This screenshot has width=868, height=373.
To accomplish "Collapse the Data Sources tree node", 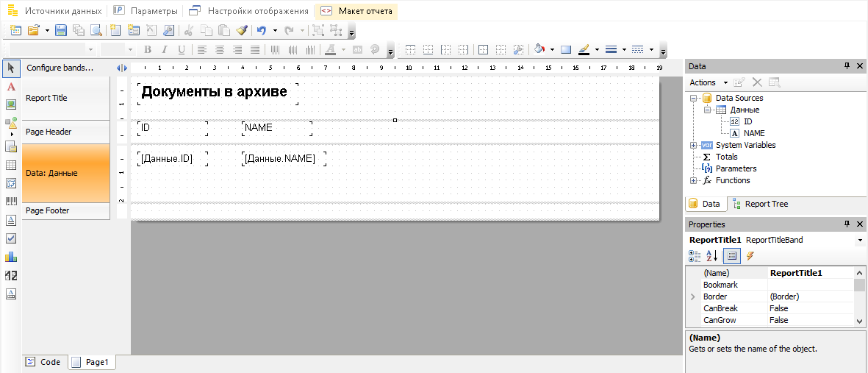I will pos(693,98).
